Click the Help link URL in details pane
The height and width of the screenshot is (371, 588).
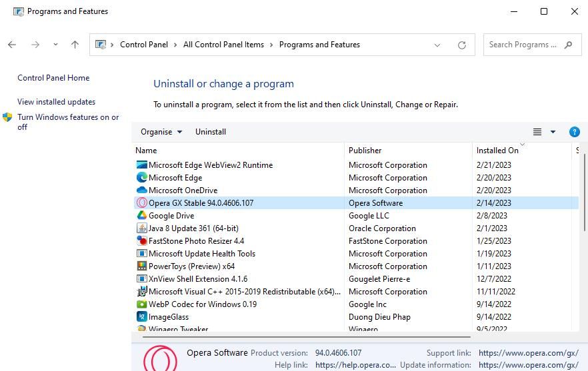click(x=355, y=365)
